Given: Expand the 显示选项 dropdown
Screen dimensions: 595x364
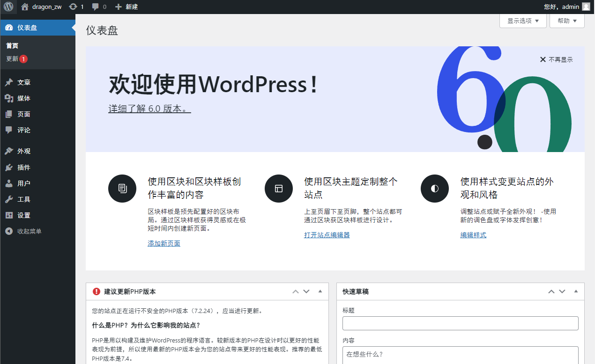Looking at the screenshot, I should (523, 21).
